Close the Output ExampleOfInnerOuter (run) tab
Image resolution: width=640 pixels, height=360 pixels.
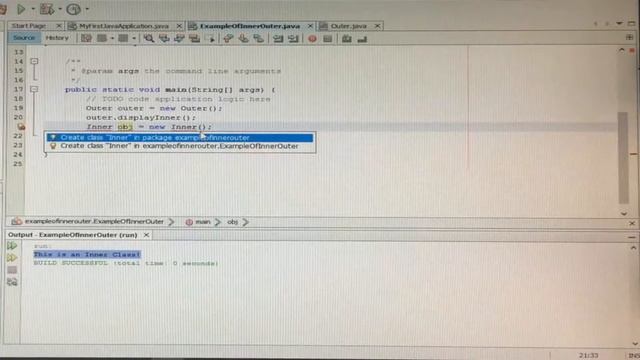coord(146,235)
